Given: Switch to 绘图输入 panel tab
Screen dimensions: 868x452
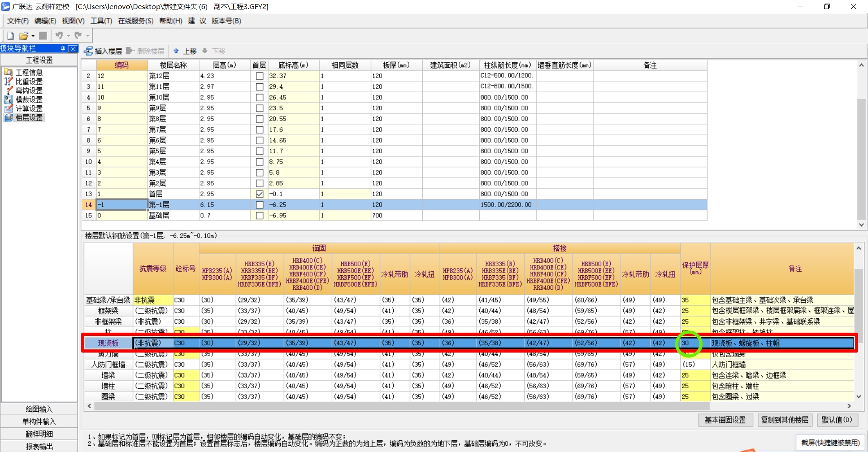Looking at the screenshot, I should (39, 409).
